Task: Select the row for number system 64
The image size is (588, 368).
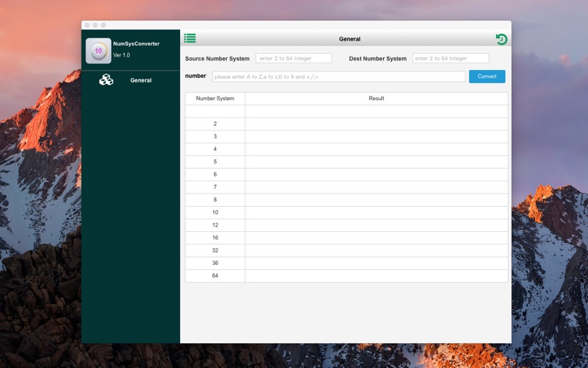Action: (x=346, y=275)
